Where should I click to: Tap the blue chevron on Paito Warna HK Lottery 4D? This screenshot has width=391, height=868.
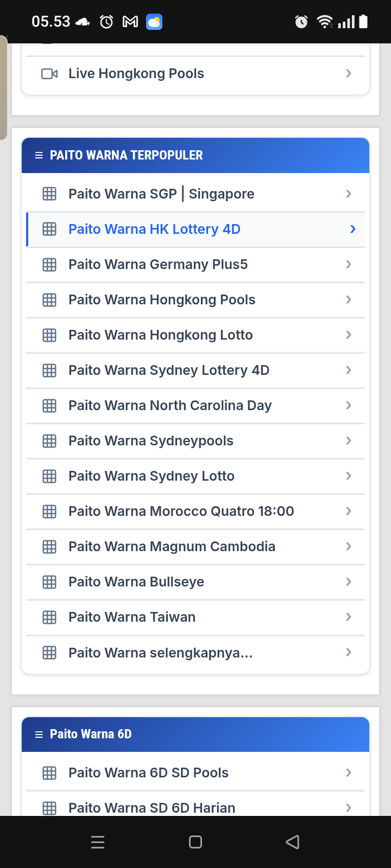click(x=352, y=229)
